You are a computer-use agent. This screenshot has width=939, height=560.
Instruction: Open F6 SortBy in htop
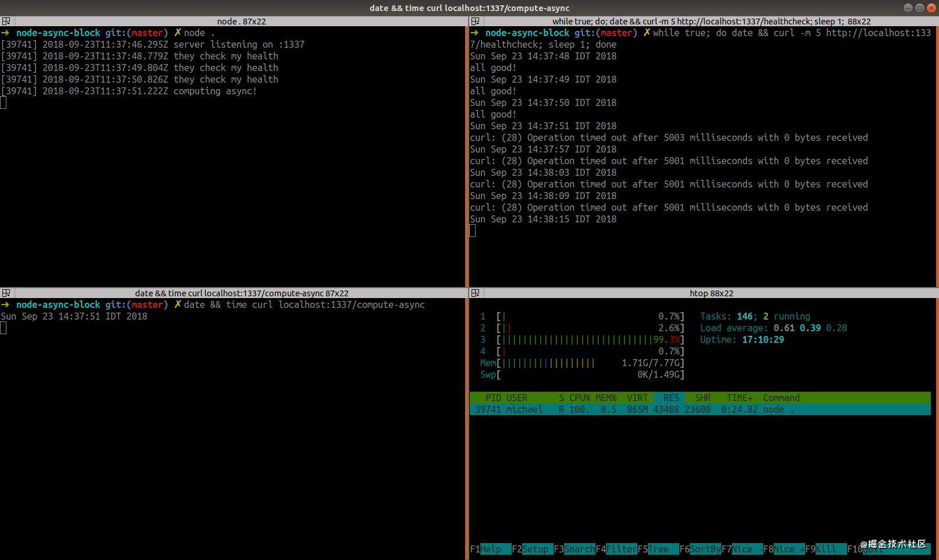pyautogui.click(x=700, y=549)
